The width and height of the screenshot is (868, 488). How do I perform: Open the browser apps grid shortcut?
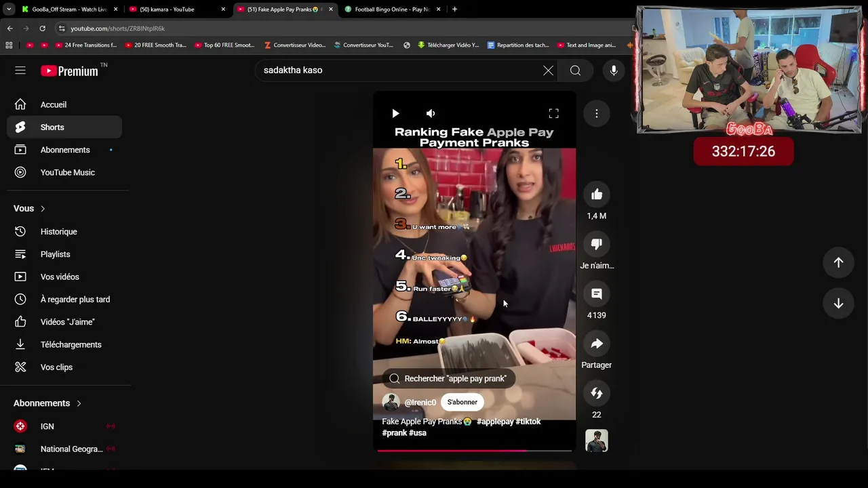pyautogui.click(x=9, y=45)
